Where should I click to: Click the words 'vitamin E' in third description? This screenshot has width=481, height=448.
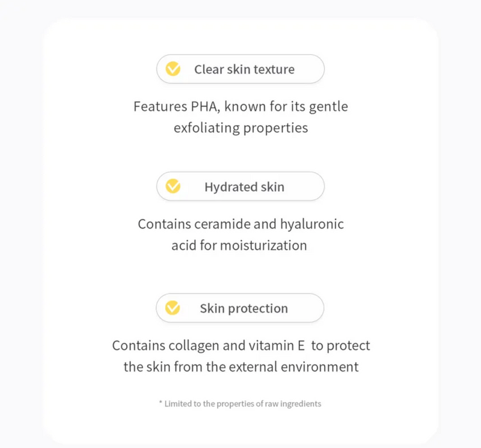point(277,346)
